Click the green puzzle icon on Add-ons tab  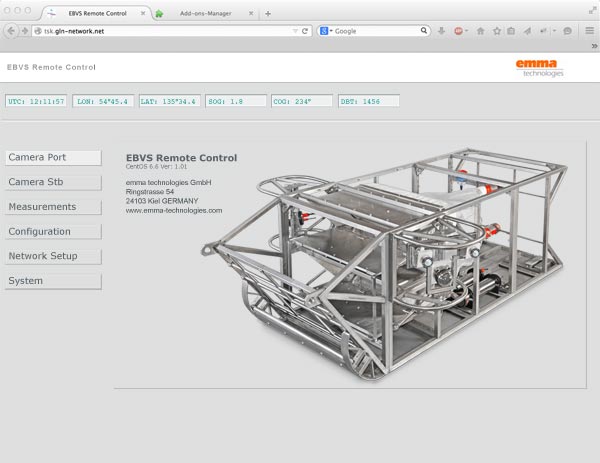159,14
